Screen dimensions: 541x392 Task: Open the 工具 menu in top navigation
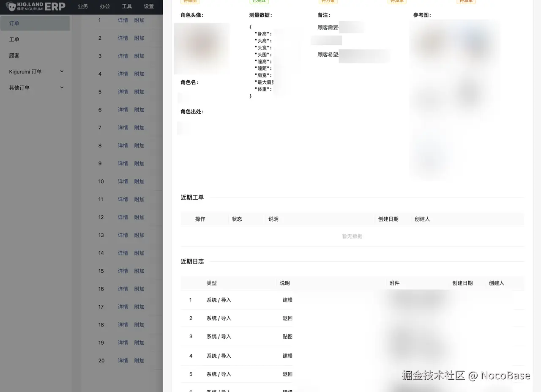point(127,6)
